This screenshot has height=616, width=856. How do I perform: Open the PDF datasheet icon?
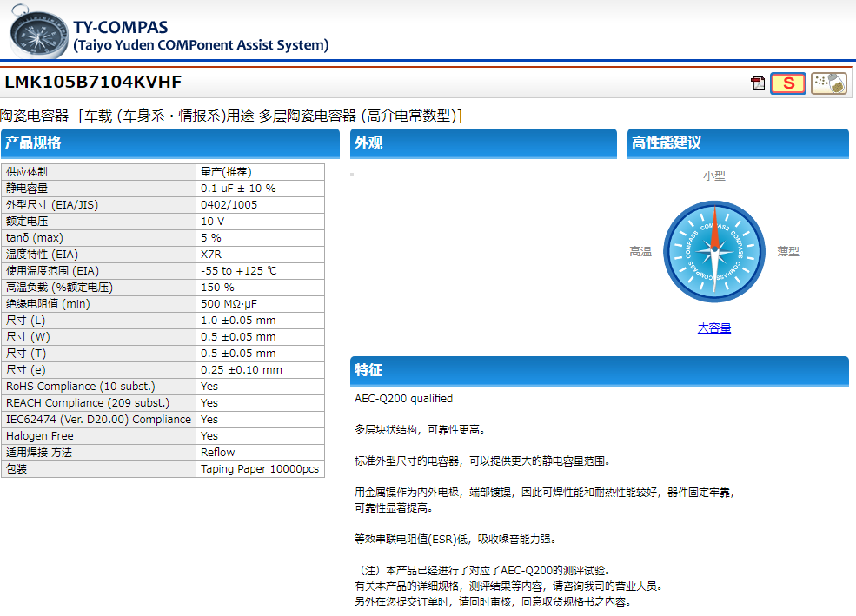point(758,83)
